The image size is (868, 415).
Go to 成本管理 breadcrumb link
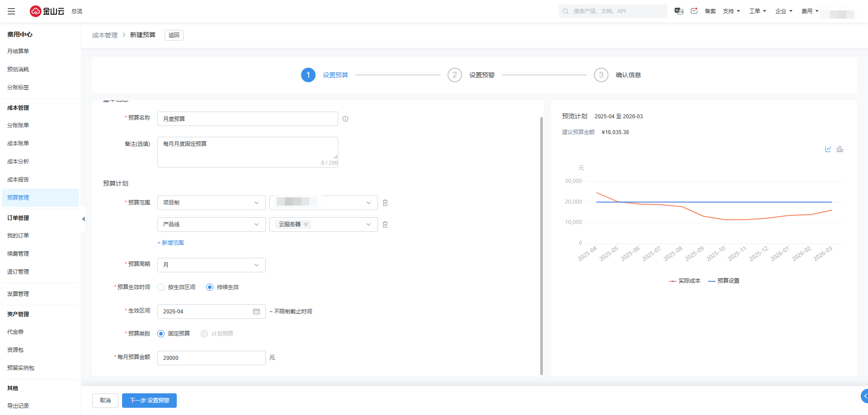tap(105, 35)
